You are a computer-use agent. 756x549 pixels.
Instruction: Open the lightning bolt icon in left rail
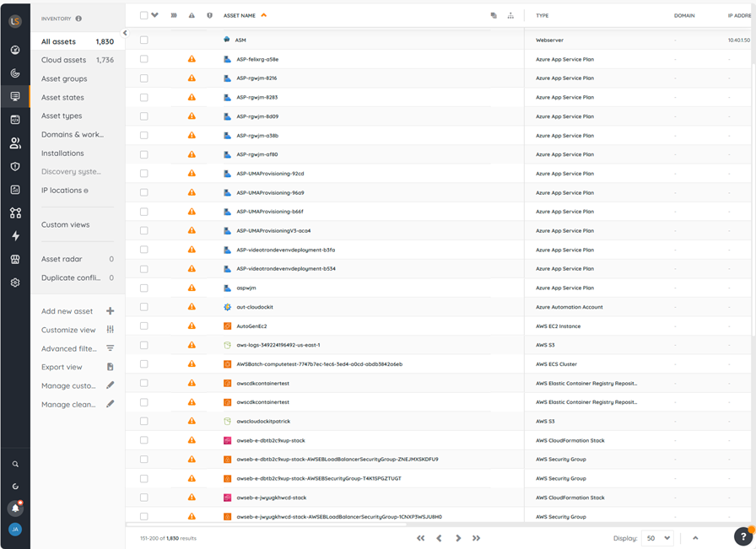[15, 235]
